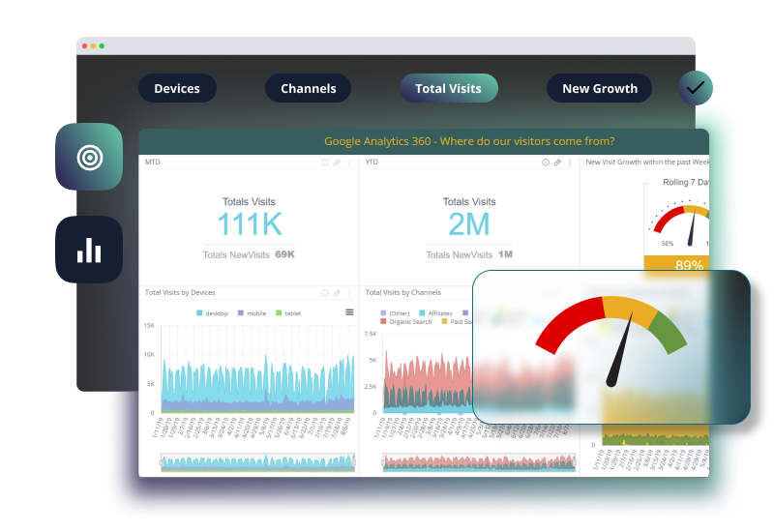Click the info icon on the MTD widget
774x532 pixels.
(x=325, y=163)
